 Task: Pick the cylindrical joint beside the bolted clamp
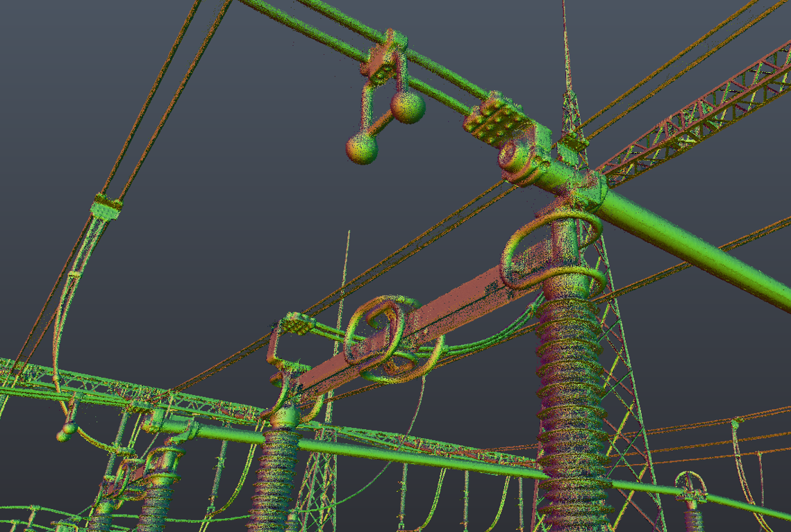coord(518,160)
